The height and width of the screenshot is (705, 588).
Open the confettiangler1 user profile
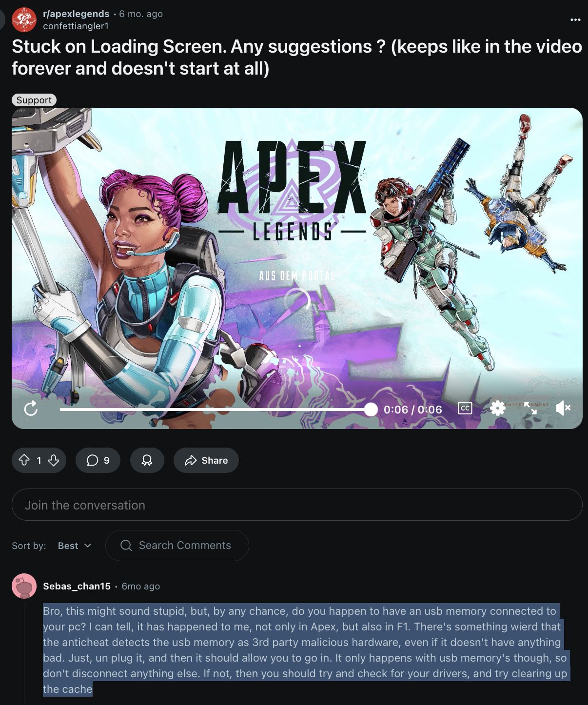76,26
